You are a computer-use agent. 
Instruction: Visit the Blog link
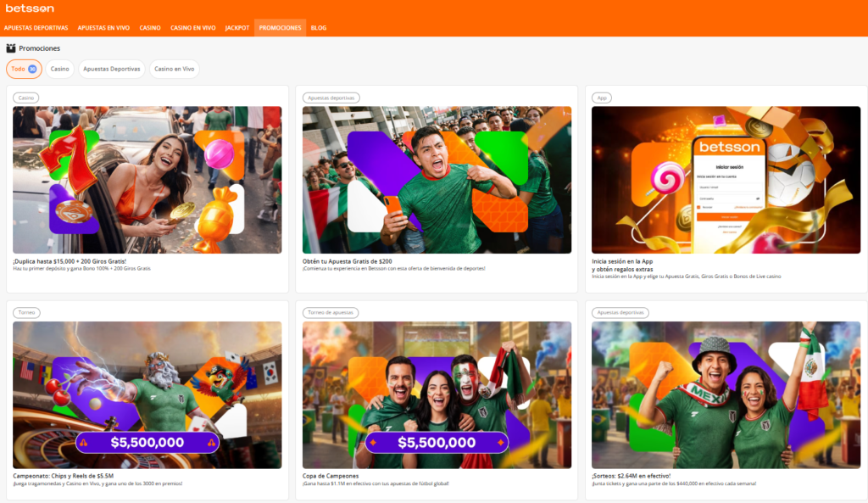point(319,28)
